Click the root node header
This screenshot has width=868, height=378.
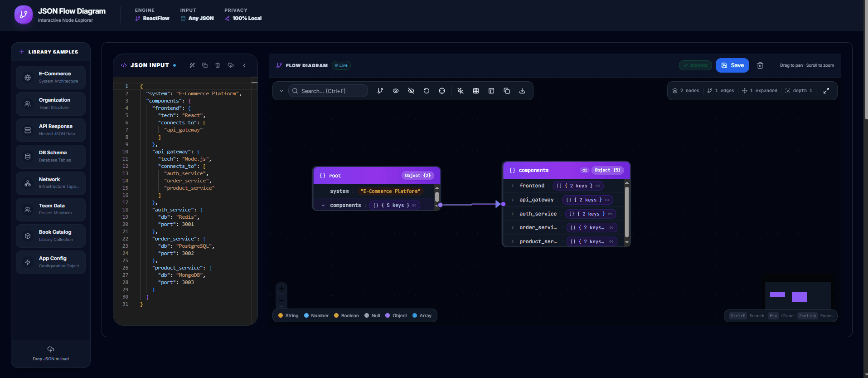coord(376,176)
